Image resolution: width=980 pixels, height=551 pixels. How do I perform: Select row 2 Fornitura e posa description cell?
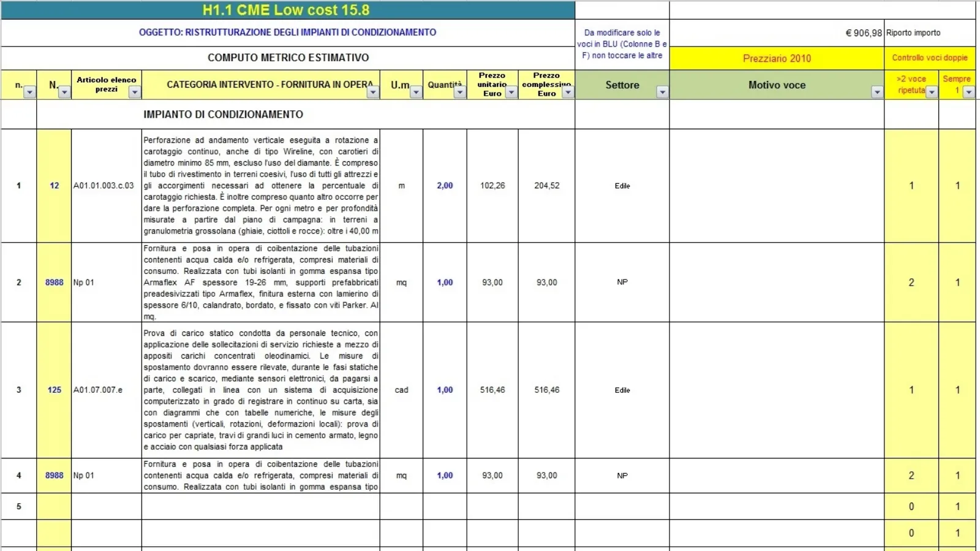pyautogui.click(x=261, y=283)
